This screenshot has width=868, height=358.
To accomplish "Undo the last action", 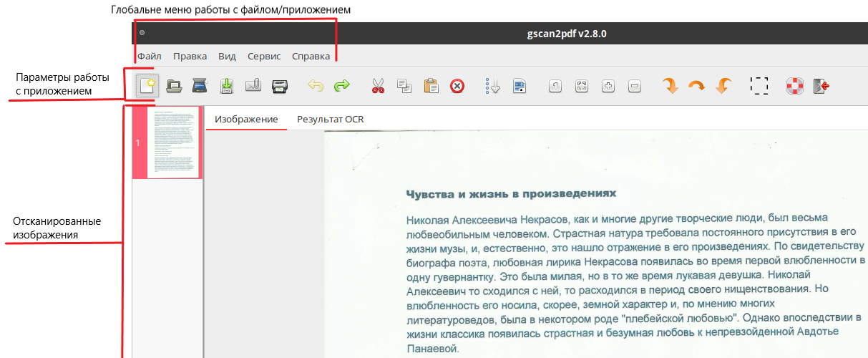I will pyautogui.click(x=316, y=87).
